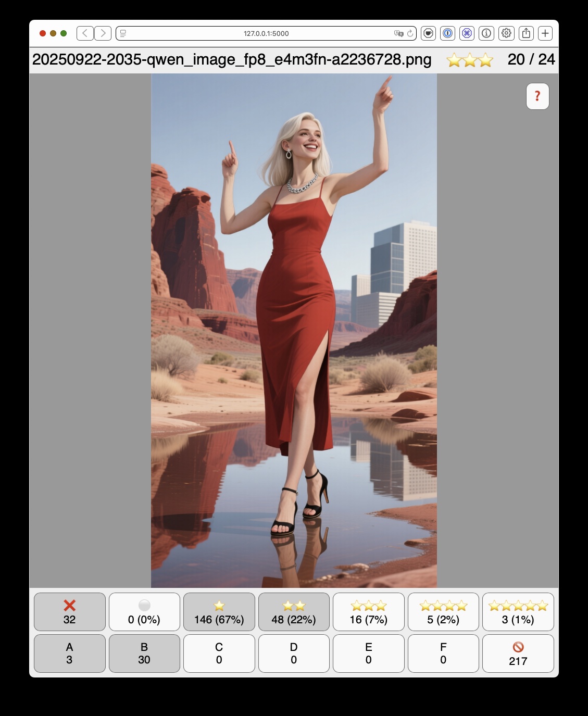
Task: Toggle the unrated filter showing 0 (0%)
Action: point(144,611)
